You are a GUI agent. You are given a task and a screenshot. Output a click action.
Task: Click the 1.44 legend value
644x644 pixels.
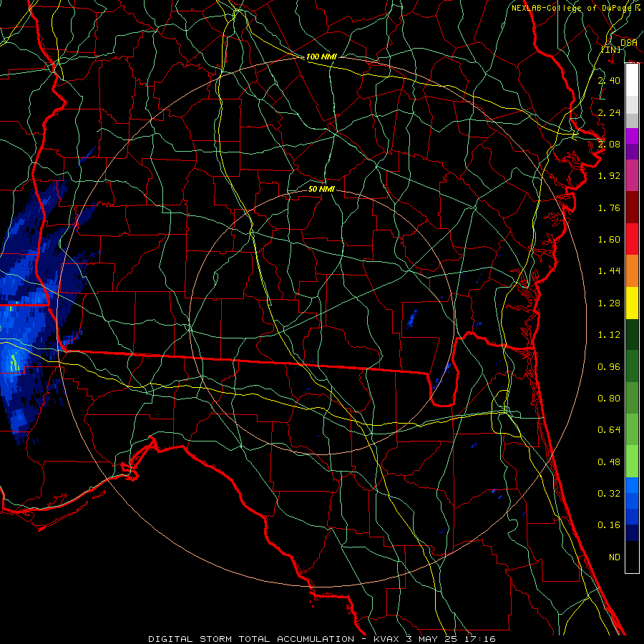coord(609,271)
